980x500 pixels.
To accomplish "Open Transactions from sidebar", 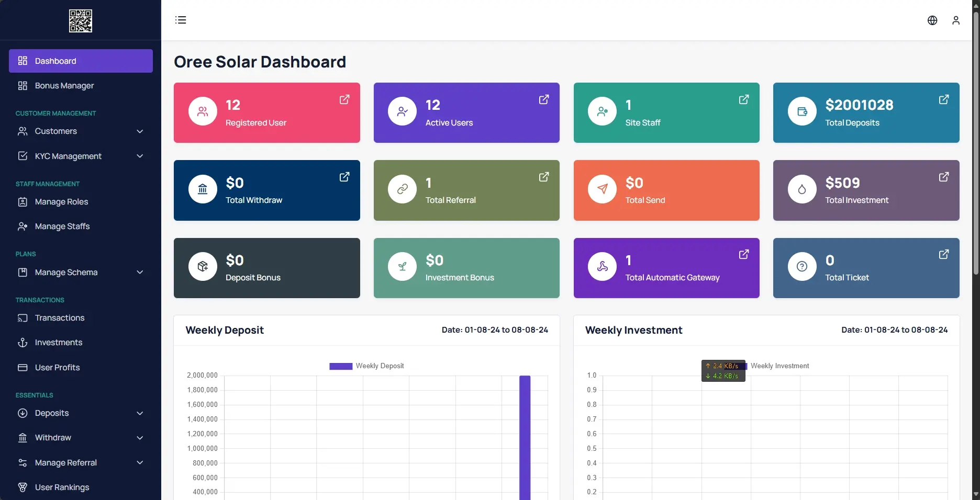I will point(60,318).
